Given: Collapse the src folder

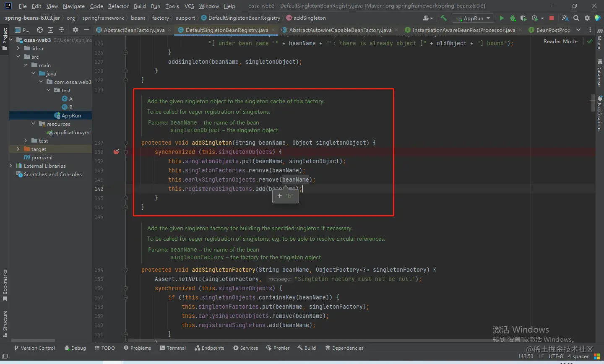Looking at the screenshot, I should coord(18,57).
